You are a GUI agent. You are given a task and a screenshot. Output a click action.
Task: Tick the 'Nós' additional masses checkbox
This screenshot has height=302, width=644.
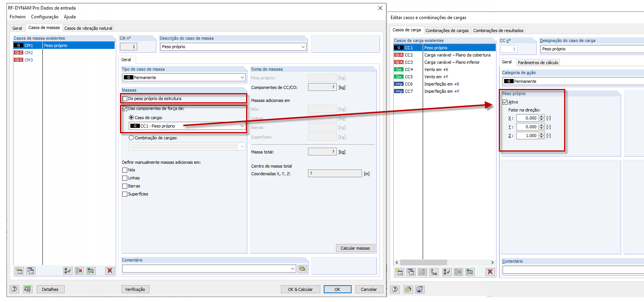(125, 170)
